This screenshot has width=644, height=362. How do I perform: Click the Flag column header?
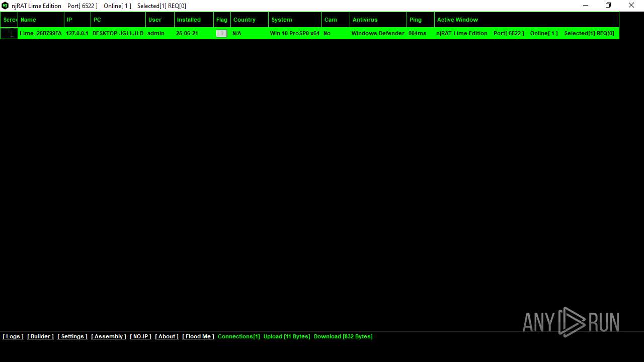pos(222,20)
